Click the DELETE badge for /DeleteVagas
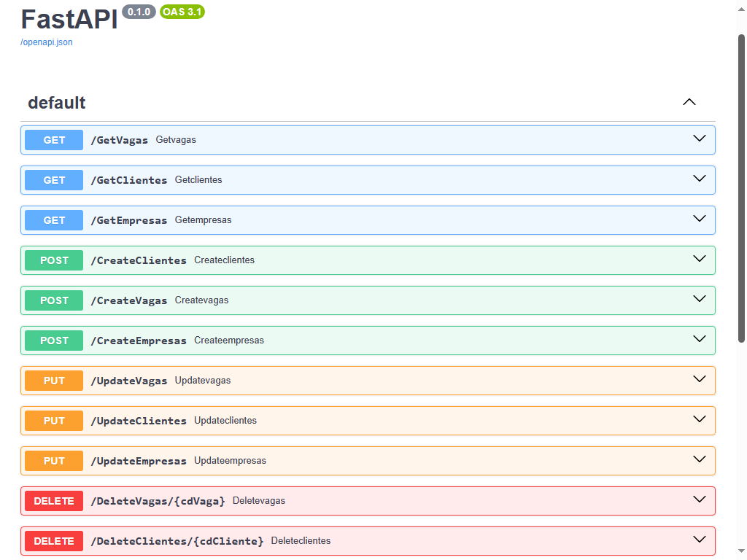Viewport: 747px width, 560px height. click(x=54, y=501)
